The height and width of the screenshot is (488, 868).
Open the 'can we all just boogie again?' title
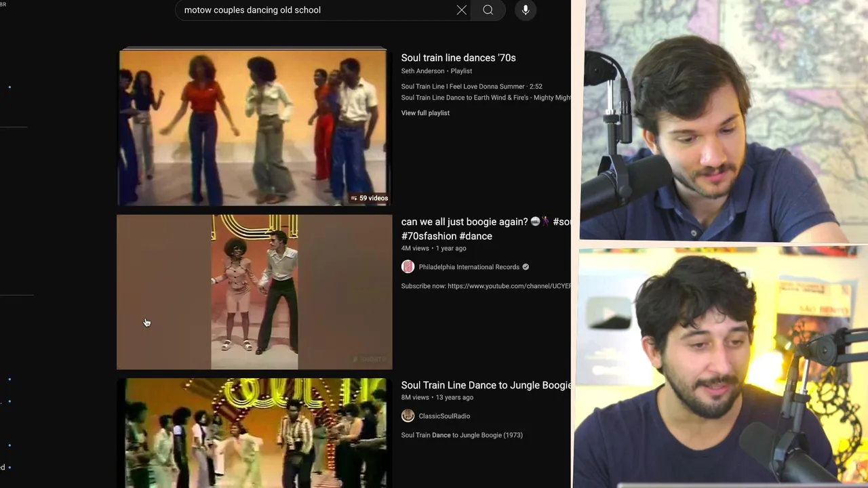[x=486, y=229]
